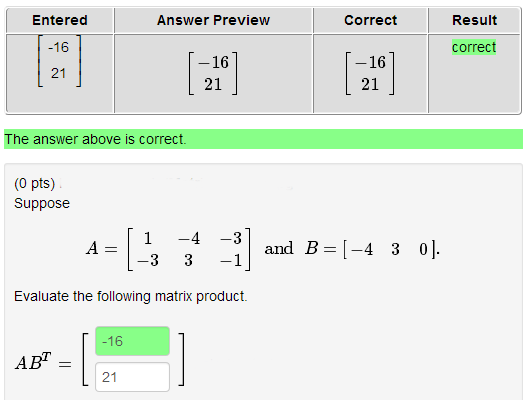The height and width of the screenshot is (400, 525).
Task: Click the (0 pts) label
Action: [x=34, y=183]
